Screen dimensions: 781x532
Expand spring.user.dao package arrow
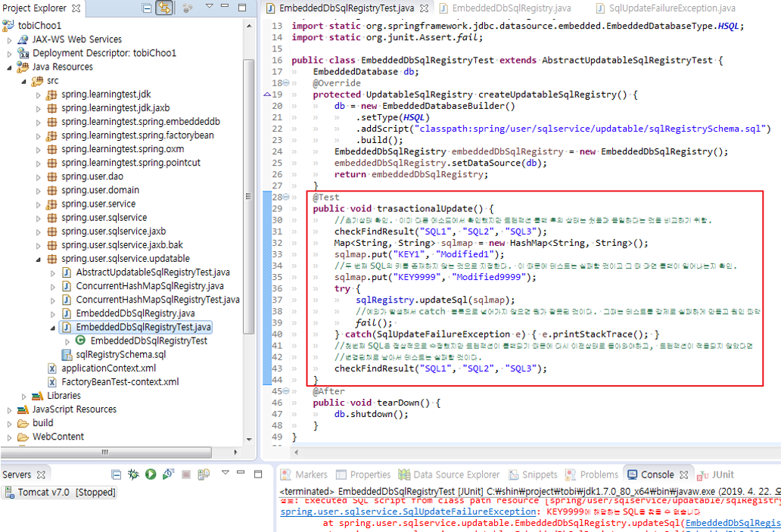click(39, 177)
